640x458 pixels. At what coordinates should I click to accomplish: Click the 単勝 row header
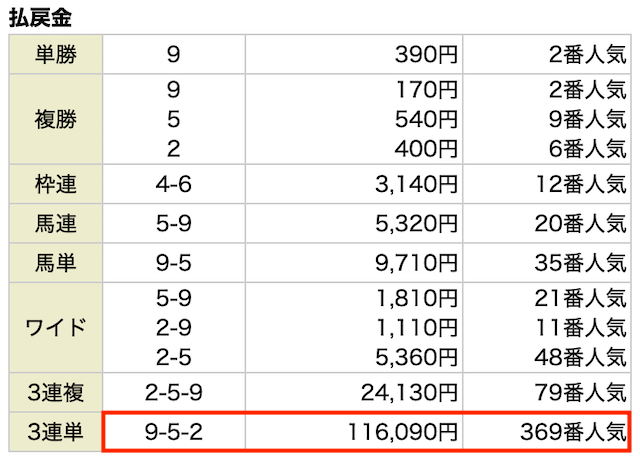[56, 54]
